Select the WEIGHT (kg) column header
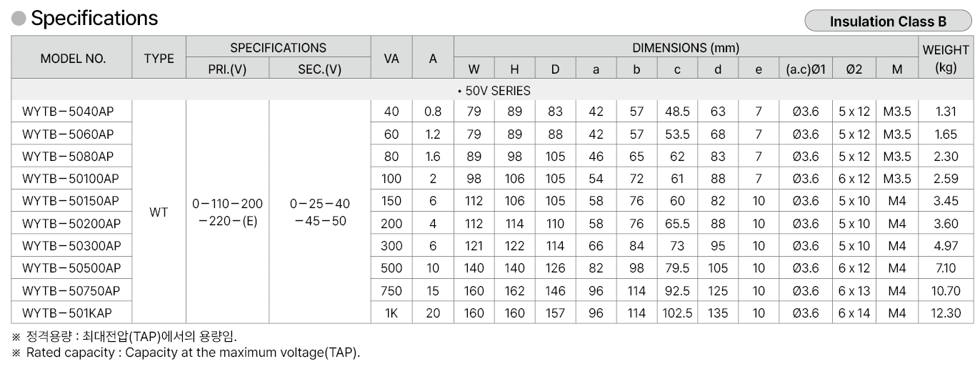Image resolution: width=980 pixels, height=369 pixels. pos(946,59)
